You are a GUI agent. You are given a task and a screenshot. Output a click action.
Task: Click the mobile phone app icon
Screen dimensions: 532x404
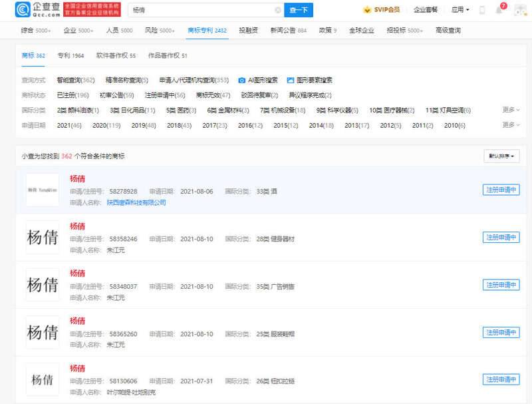[482, 10]
